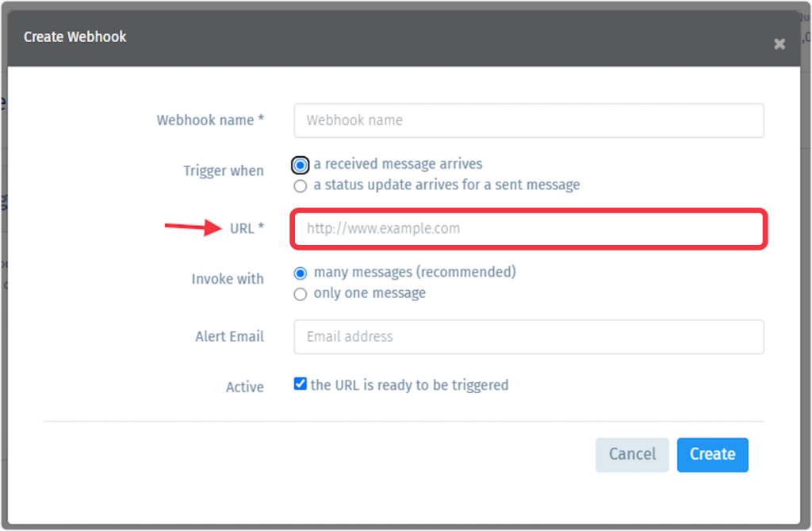The image size is (812, 531).
Task: Click the highlighted URL input field
Action: click(529, 229)
